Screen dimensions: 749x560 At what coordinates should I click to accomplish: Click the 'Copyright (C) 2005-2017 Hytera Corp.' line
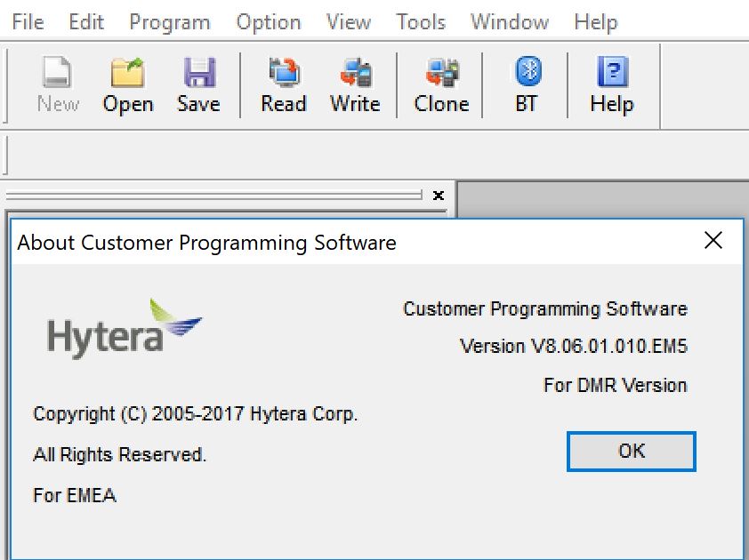tap(195, 413)
